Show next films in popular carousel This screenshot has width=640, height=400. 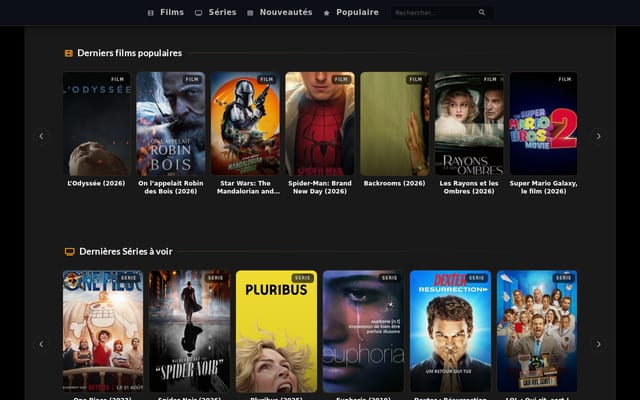pyautogui.click(x=598, y=136)
